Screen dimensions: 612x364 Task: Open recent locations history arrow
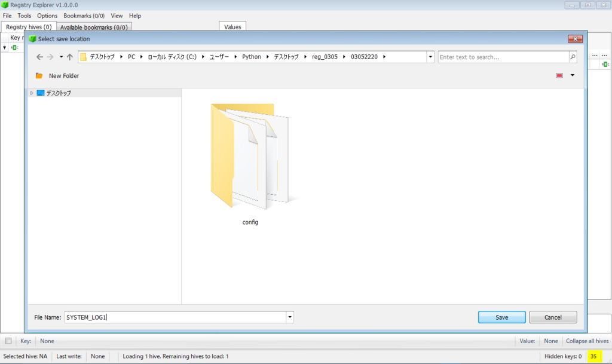(x=62, y=57)
